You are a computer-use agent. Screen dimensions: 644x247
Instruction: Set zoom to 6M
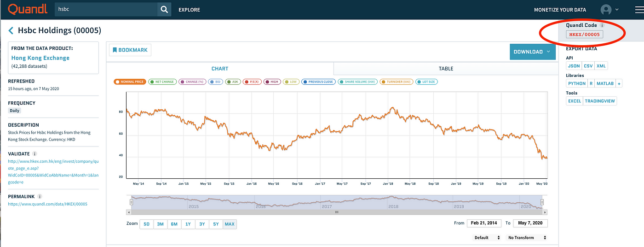(x=174, y=224)
